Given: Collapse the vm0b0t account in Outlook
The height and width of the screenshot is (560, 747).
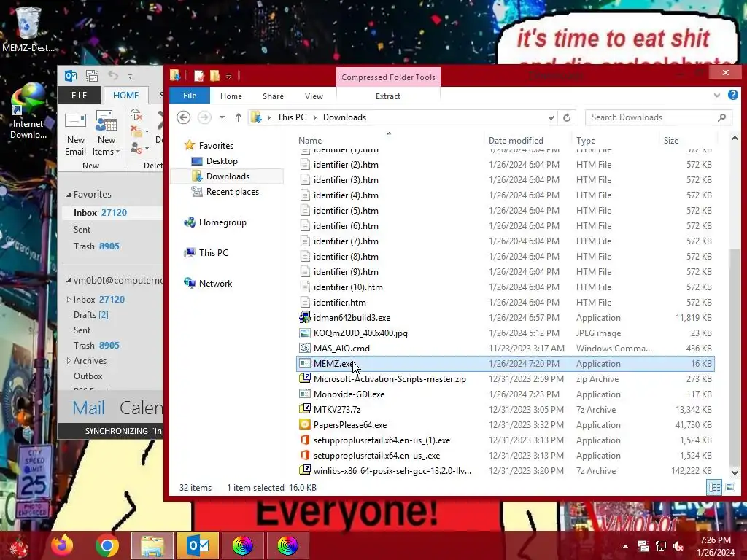Looking at the screenshot, I should tap(69, 281).
